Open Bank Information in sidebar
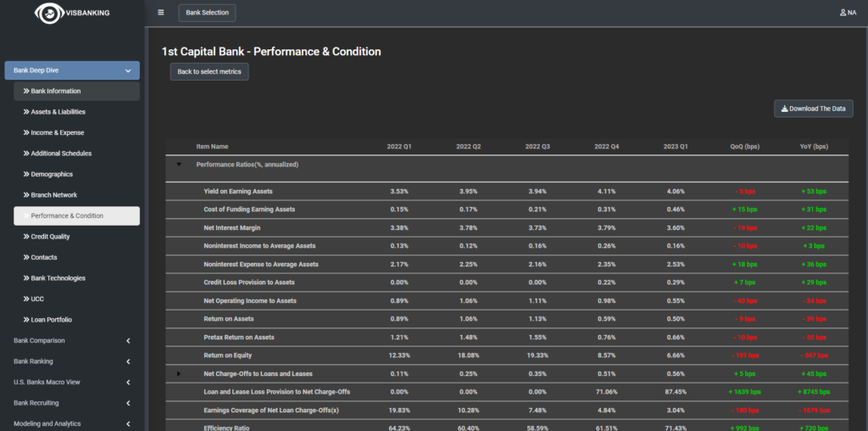Viewport: 868px width, 431px height. 56,92
